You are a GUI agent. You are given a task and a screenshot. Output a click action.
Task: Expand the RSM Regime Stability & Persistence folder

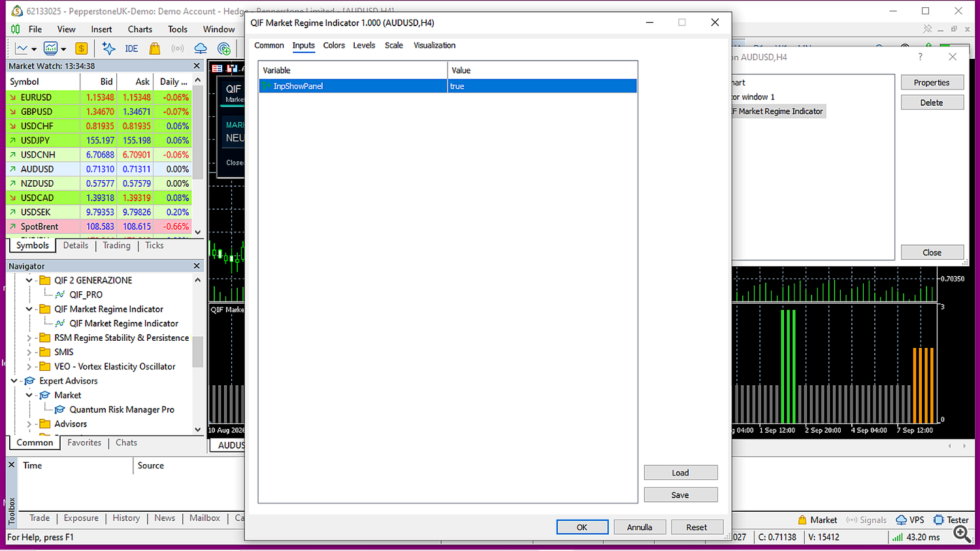(29, 338)
